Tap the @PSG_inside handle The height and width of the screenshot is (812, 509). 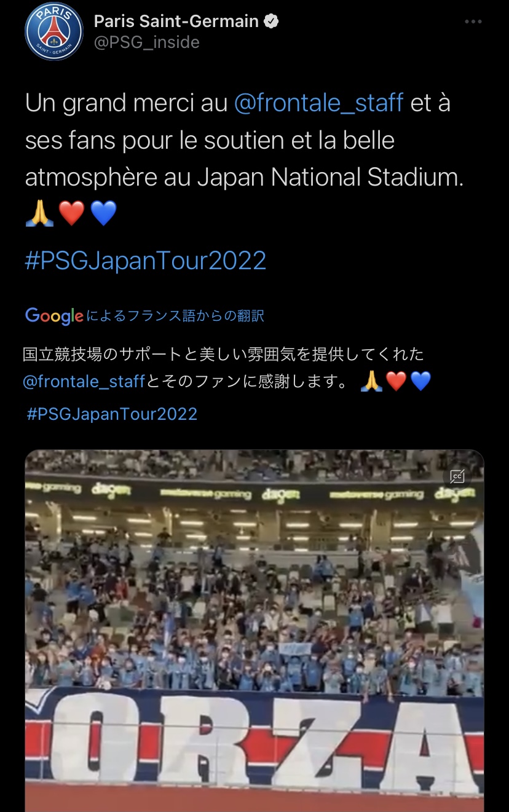[x=146, y=42]
